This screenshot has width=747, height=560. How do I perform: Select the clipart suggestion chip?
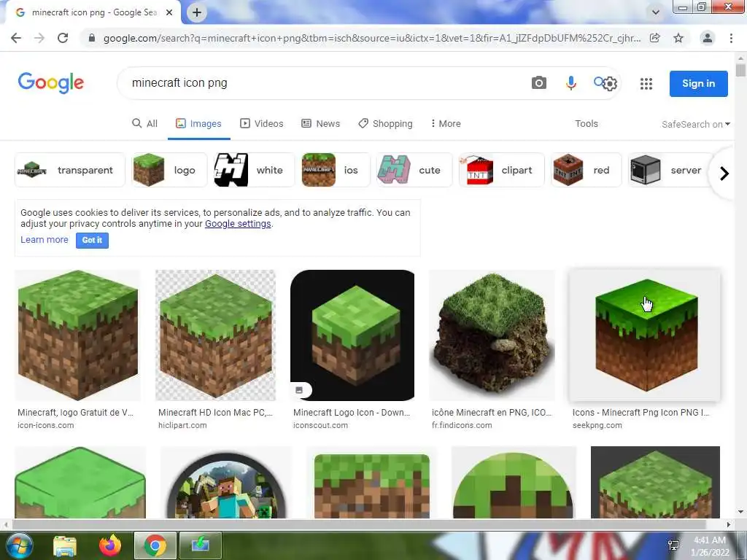tap(501, 170)
